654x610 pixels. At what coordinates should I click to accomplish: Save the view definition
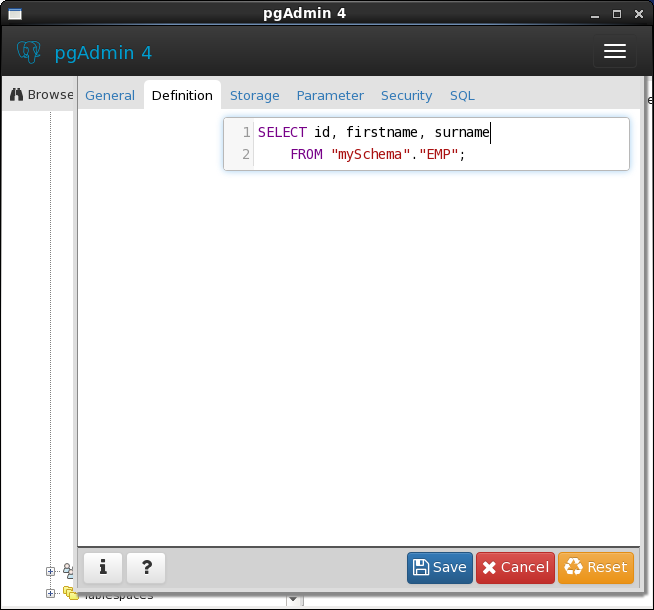pyautogui.click(x=440, y=568)
